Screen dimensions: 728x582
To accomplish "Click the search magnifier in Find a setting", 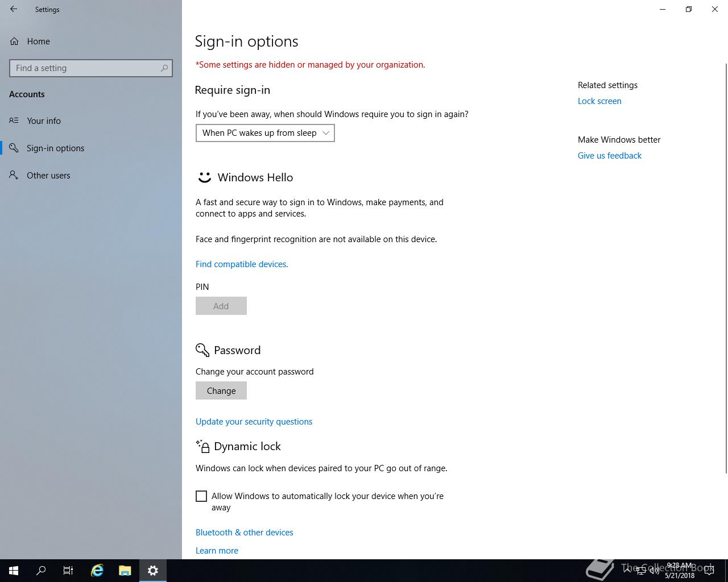I will point(164,68).
